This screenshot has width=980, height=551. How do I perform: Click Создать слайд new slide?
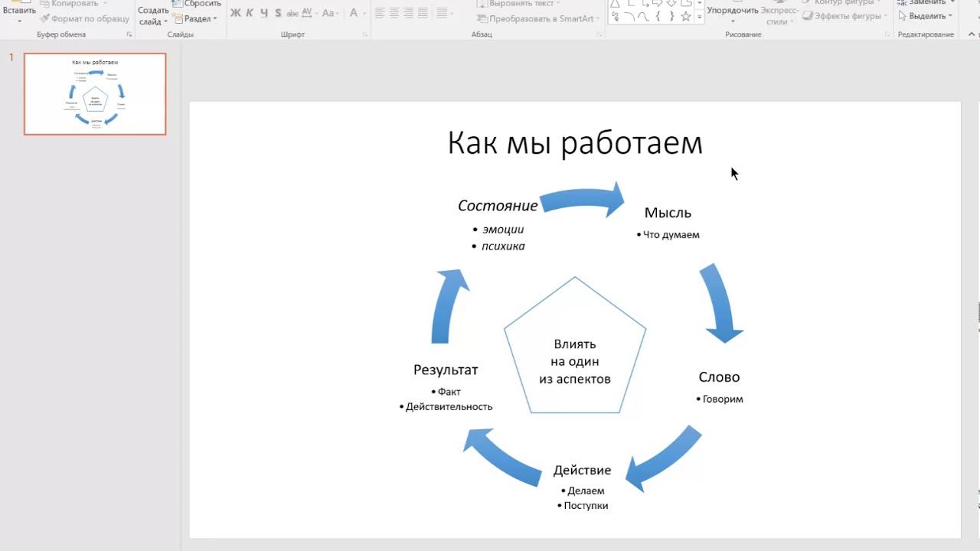(x=153, y=15)
